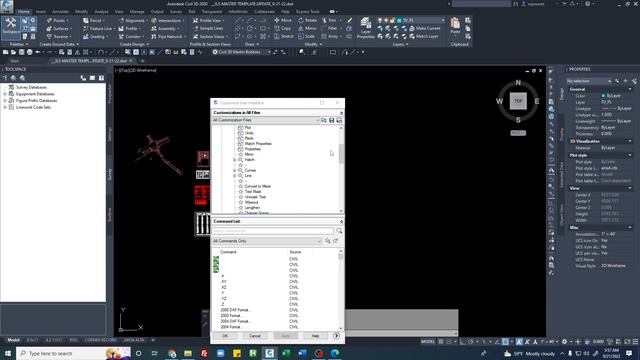This screenshot has width=640, height=360.
Task: Collapse the General section in Properties
Action: pos(630,89)
